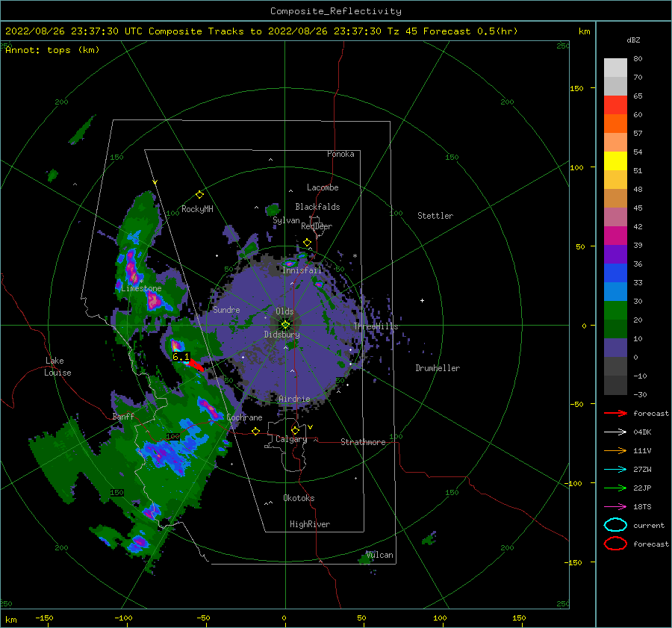Click the yellow swatch between 54 and 51 dBZ

click(615, 161)
